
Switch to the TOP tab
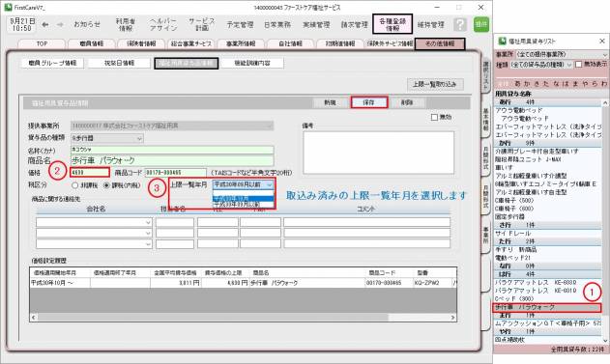click(42, 43)
